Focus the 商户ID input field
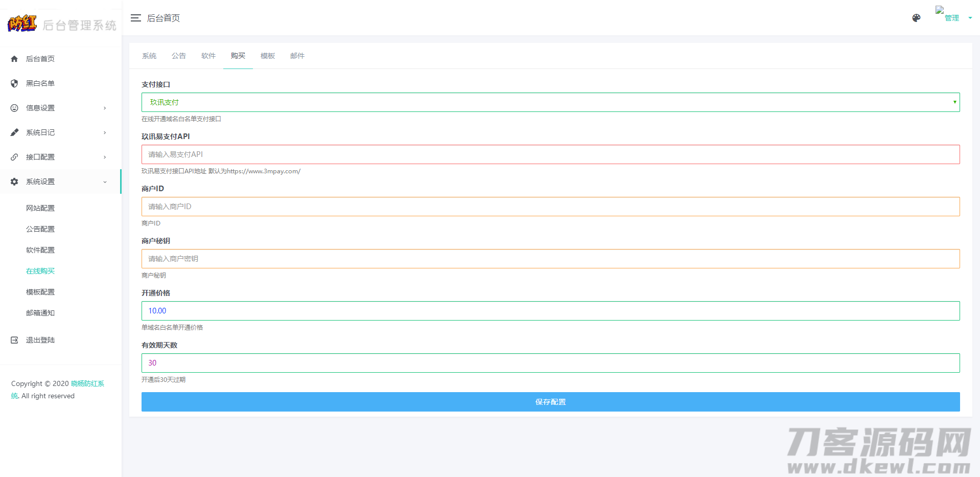980x477 pixels. [x=550, y=207]
